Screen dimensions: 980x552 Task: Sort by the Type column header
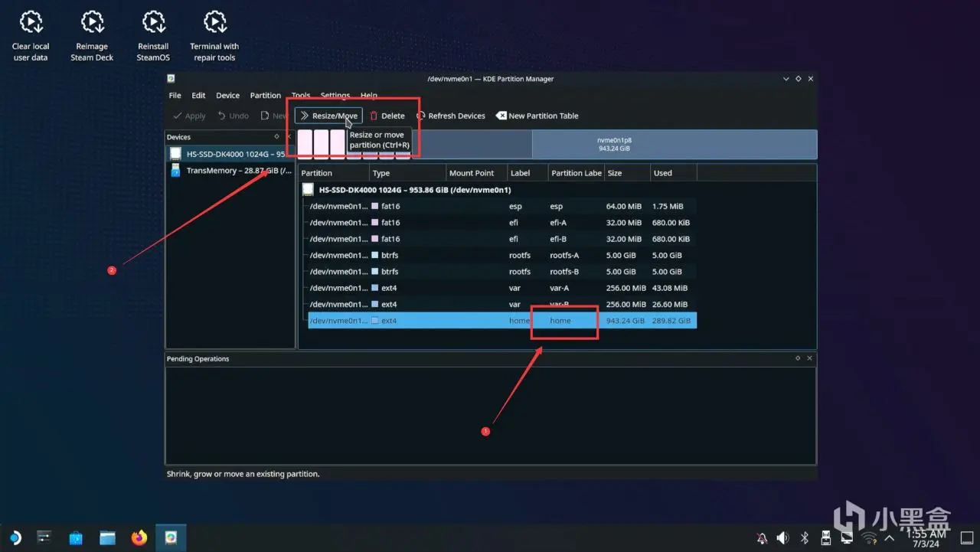point(407,173)
